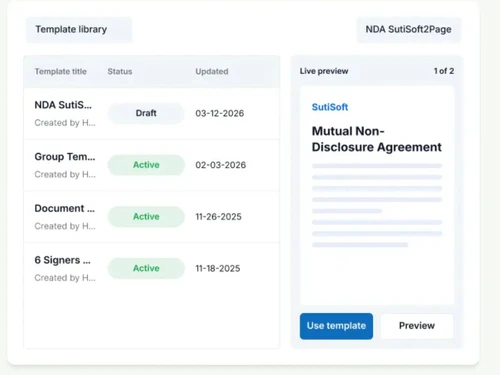Click the 1 of 2 page indicator

[444, 71]
